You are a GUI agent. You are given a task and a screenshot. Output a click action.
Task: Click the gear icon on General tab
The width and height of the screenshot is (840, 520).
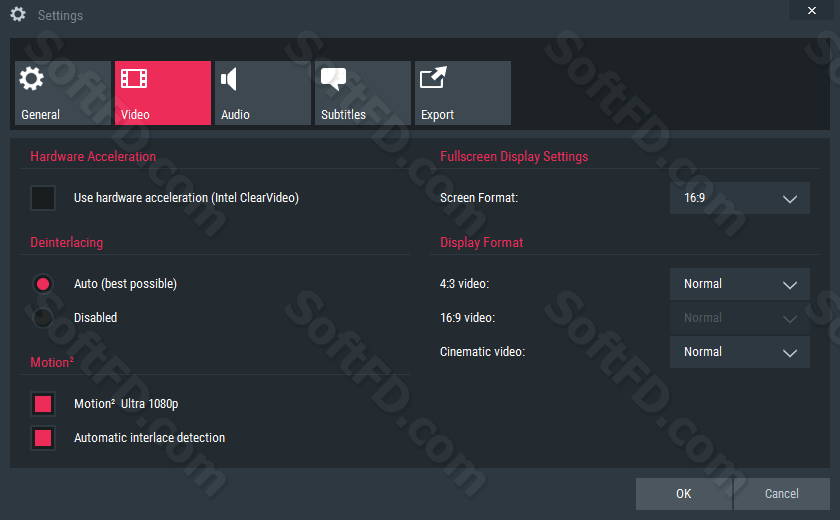coord(32,79)
